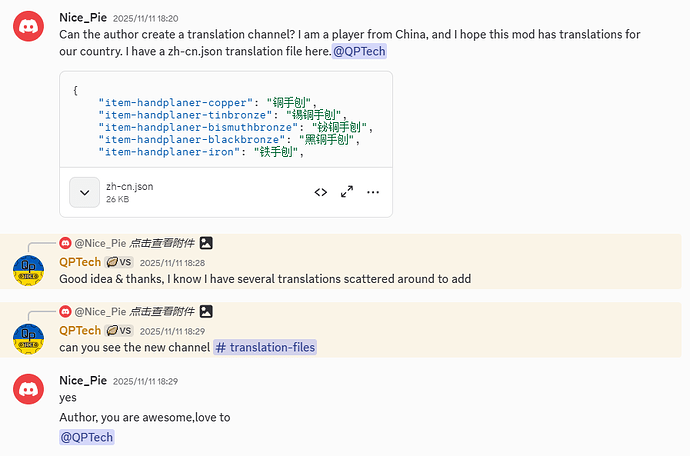Screen dimensions: 690x456
Task: Open the three-dot more options for zh-cn.json
Action: (x=373, y=192)
